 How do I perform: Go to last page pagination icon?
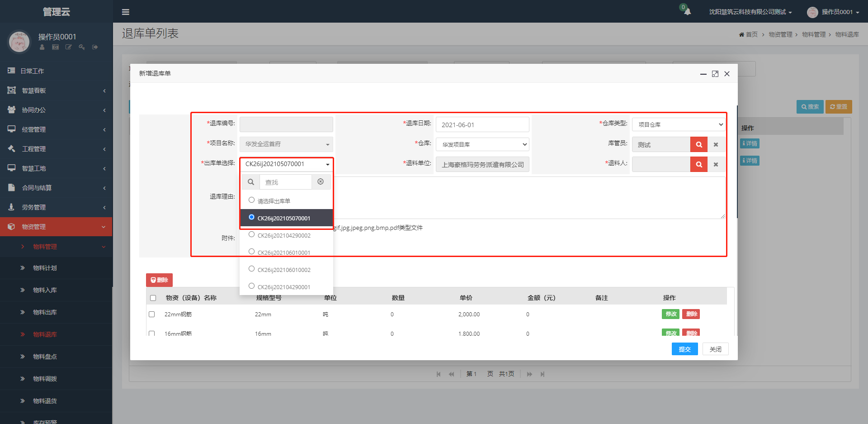[x=542, y=374]
